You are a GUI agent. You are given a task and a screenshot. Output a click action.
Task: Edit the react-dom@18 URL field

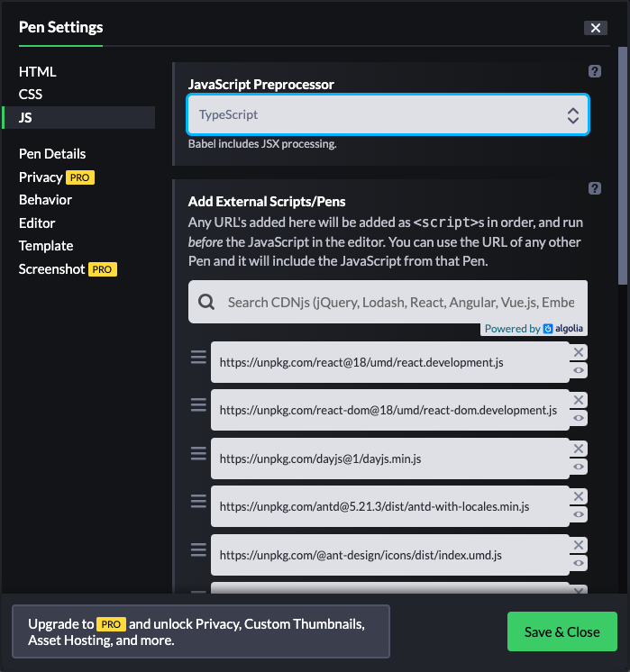(x=390, y=410)
